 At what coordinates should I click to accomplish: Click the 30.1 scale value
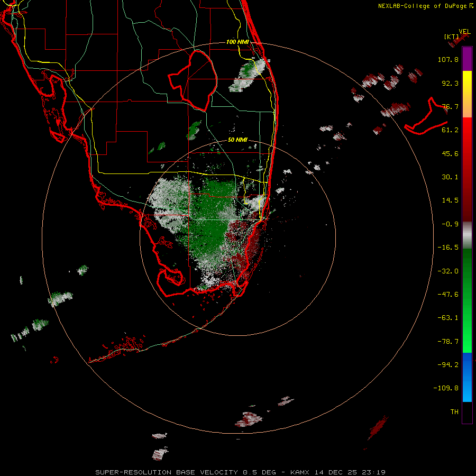coord(450,177)
